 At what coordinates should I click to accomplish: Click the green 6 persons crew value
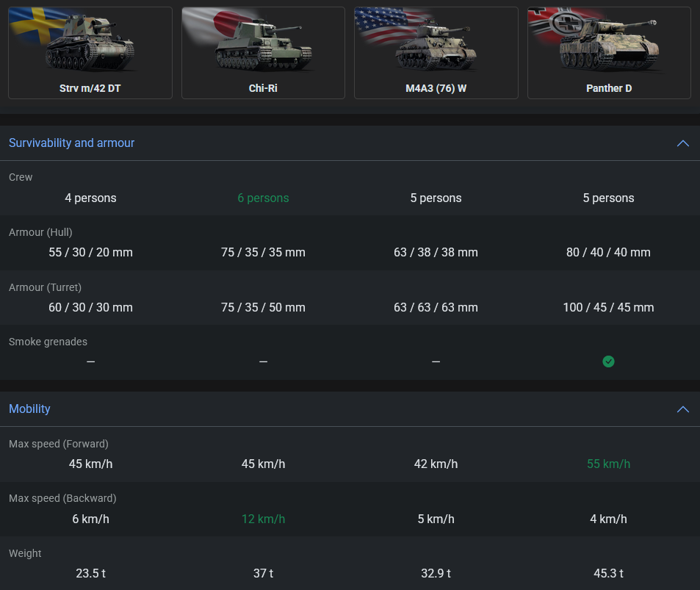coord(263,198)
